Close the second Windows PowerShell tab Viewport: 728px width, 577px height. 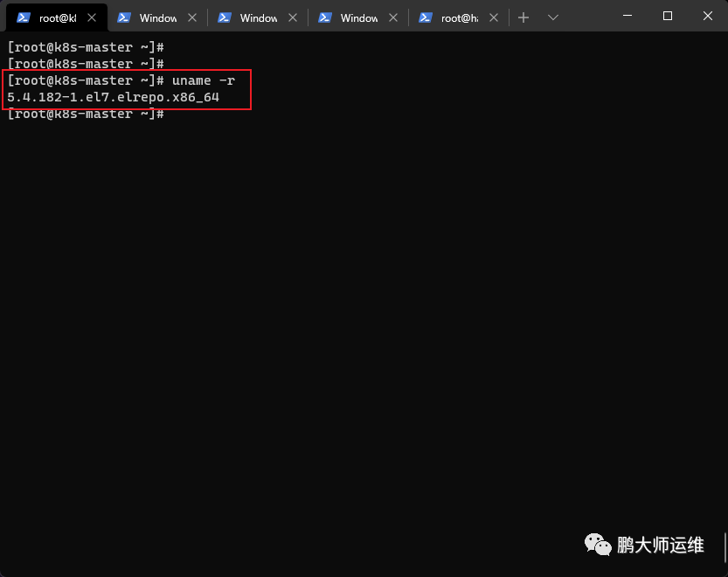pyautogui.click(x=293, y=17)
